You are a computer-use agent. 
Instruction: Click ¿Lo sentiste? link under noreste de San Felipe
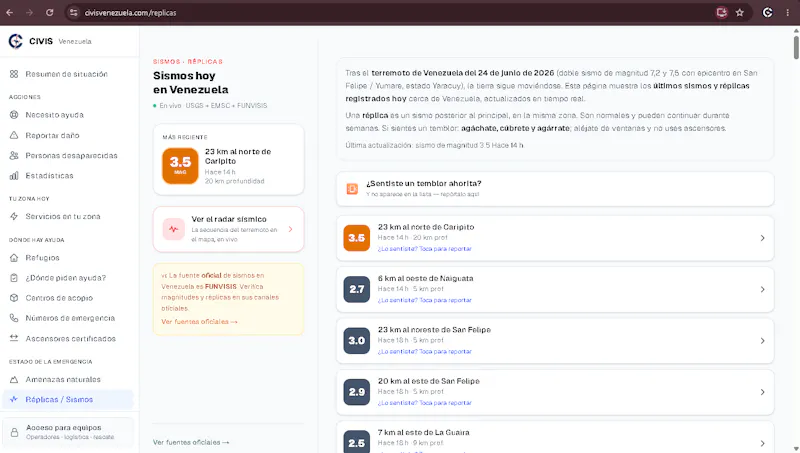tap(424, 351)
